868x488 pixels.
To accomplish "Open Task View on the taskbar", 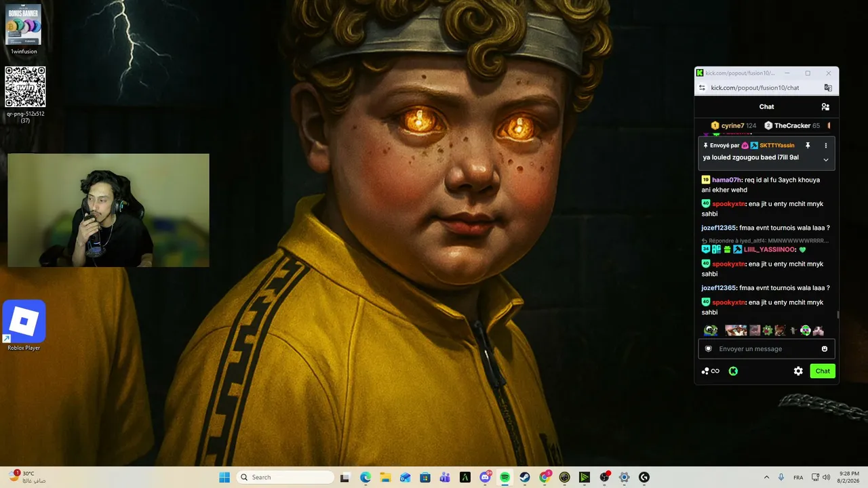I will 344,477.
